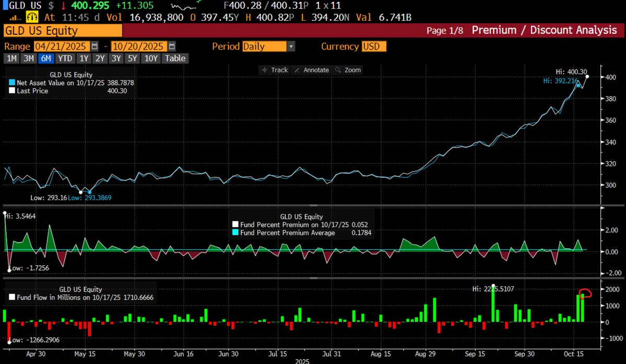Open calendar picker for start date 04/21/2025

pos(94,46)
